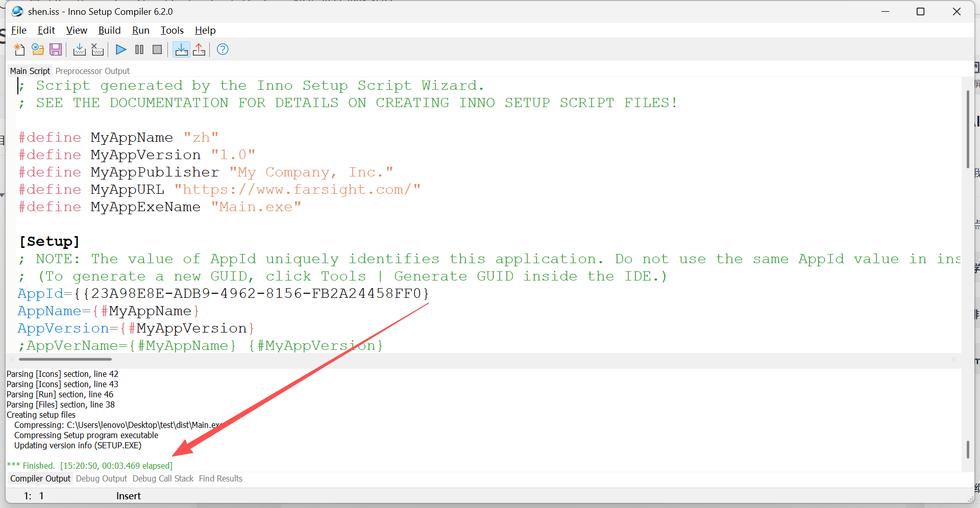Click the compiler output scrollbar thumb

tap(968, 449)
